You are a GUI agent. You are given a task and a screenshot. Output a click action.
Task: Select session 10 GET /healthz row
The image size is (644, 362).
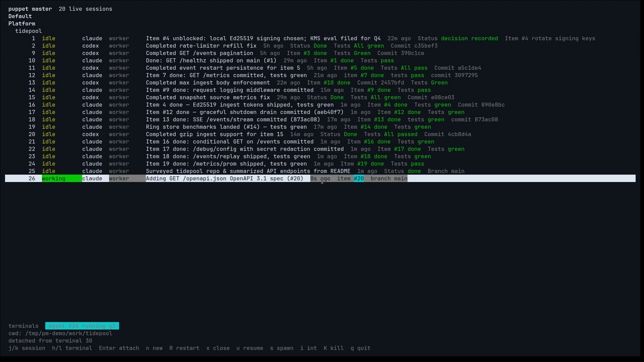[320, 61]
